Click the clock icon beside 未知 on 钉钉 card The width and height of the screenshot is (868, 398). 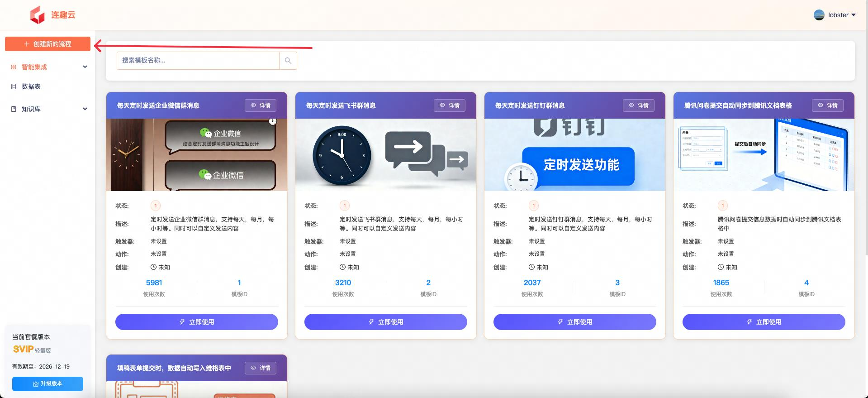coord(531,267)
